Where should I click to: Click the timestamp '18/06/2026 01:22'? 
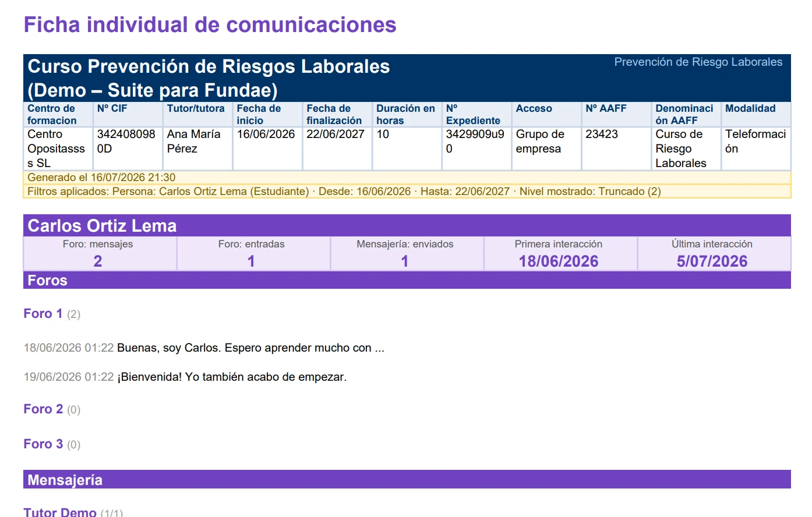point(69,348)
